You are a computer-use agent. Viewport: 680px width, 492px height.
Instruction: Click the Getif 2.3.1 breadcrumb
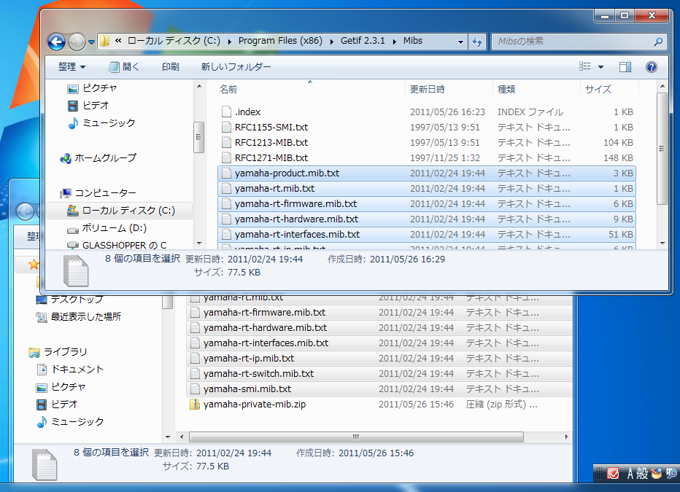(x=363, y=41)
